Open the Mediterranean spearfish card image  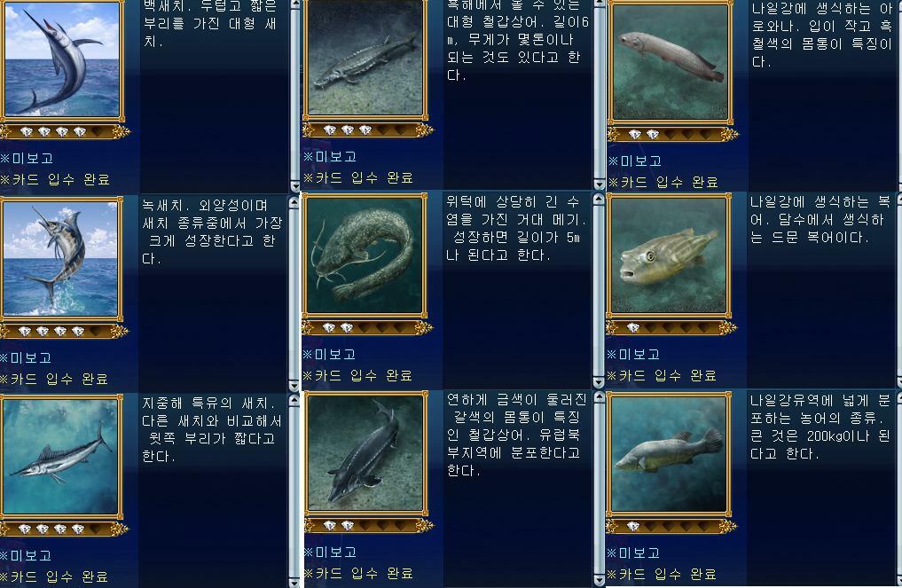(61, 456)
